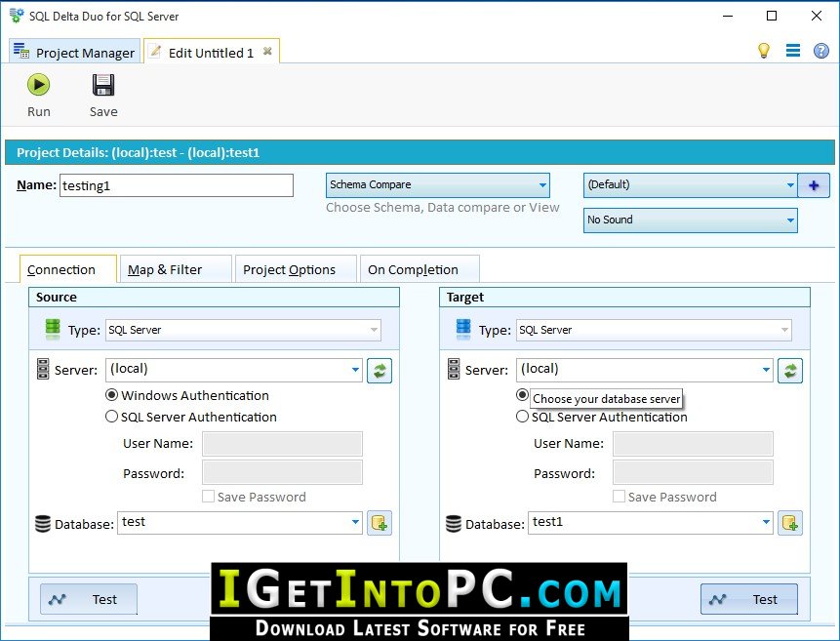840x641 pixels.
Task: Open the (Default) dropdown
Action: click(x=690, y=185)
